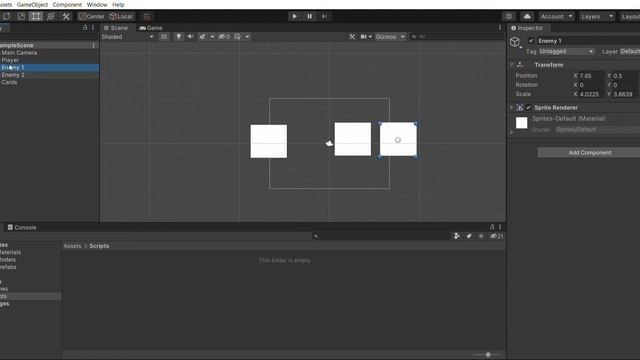Open the GameObject icon picker cube
The image size is (640, 360).
tap(515, 42)
